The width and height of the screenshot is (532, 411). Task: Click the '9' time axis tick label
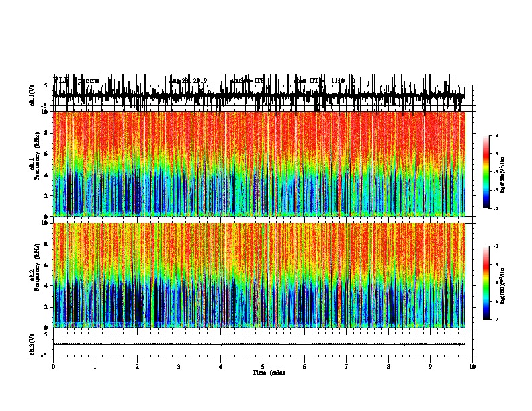(430, 367)
